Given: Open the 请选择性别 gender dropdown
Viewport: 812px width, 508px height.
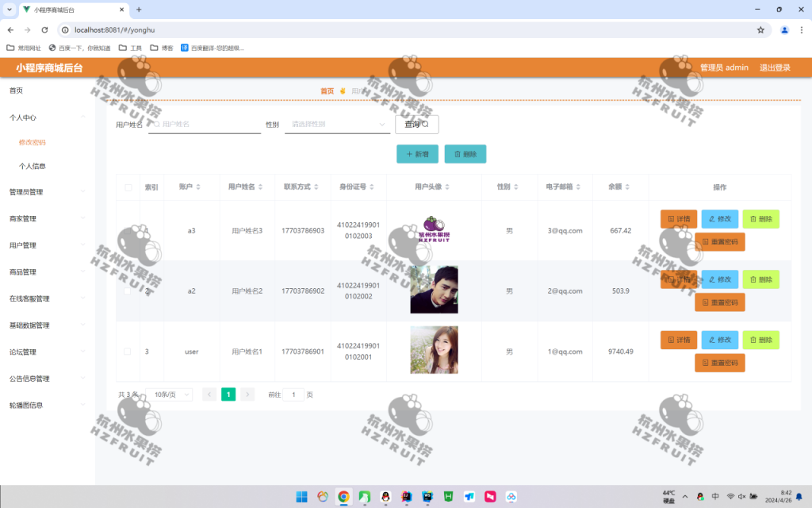Looking at the screenshot, I should coord(336,125).
